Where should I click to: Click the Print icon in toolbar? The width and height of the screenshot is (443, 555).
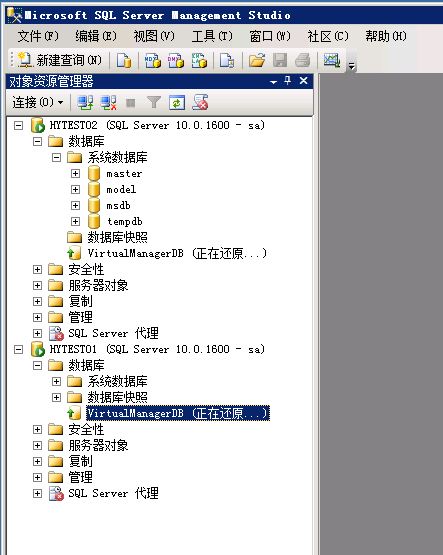click(x=303, y=60)
